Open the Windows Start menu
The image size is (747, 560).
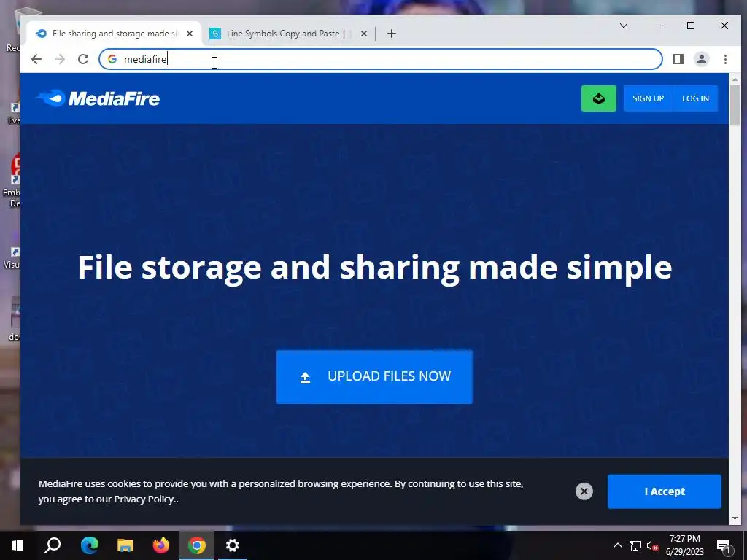tap(18, 545)
